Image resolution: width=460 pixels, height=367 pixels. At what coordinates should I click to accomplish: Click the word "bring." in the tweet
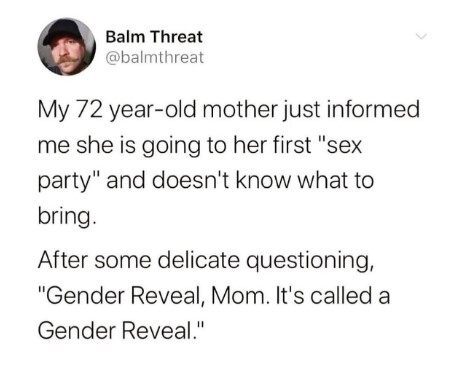(67, 217)
